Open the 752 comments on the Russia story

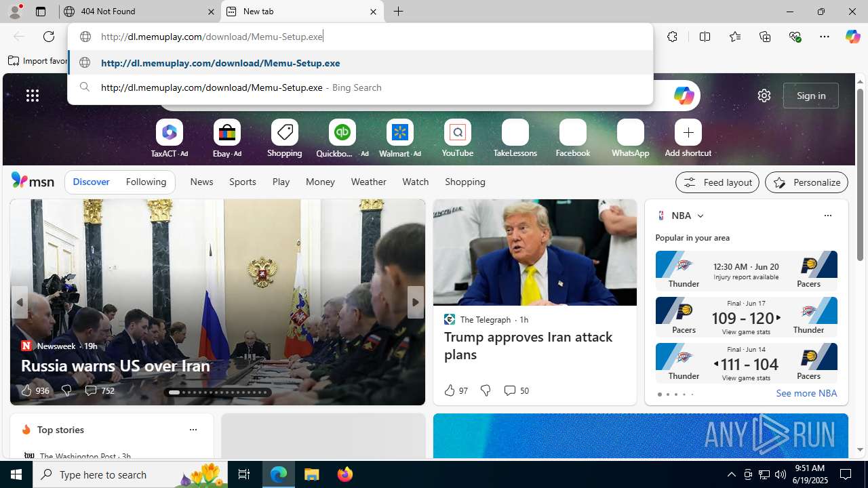99,390
